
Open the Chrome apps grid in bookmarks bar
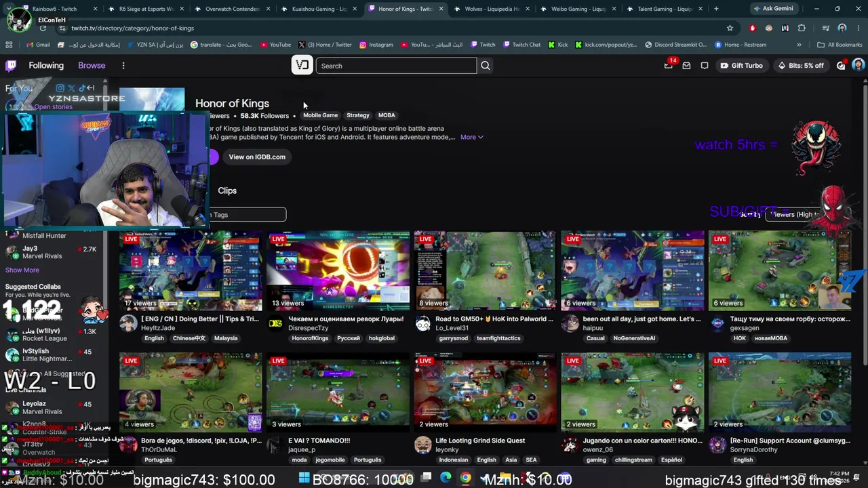pyautogui.click(x=9, y=45)
